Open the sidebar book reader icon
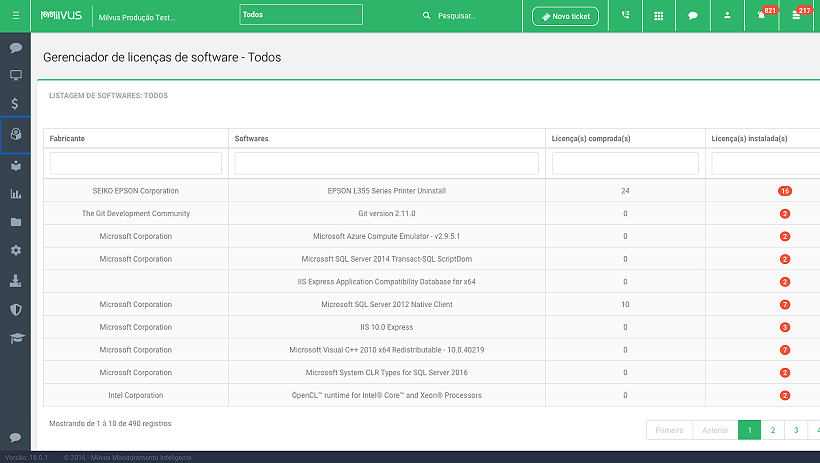This screenshot has height=463, width=820. (16, 166)
